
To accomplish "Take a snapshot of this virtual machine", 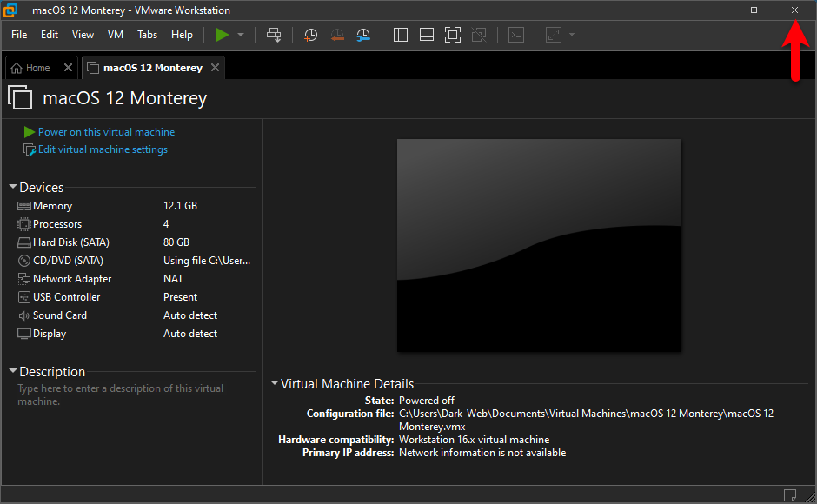I will [x=310, y=35].
